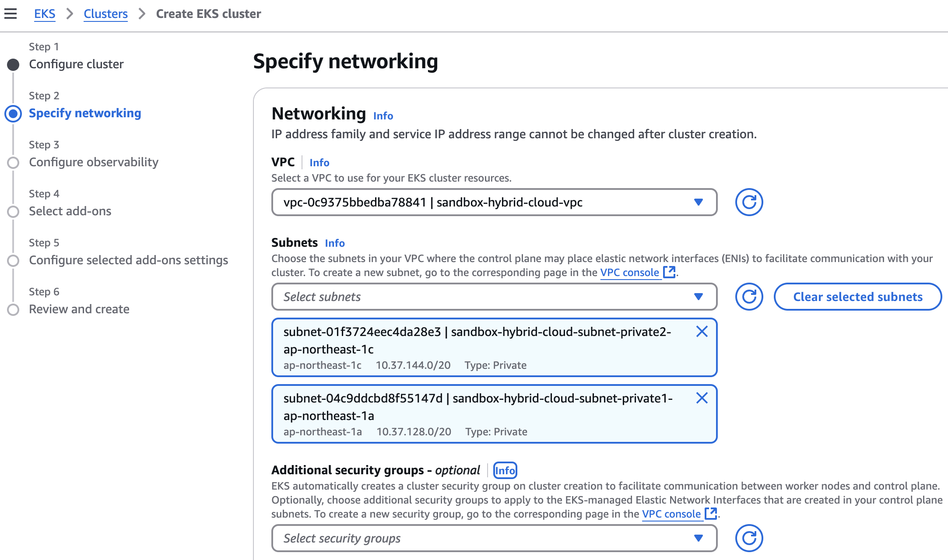The width and height of the screenshot is (948, 560).
Task: Open the navigation sidebar hamburger menu
Action: click(x=11, y=14)
